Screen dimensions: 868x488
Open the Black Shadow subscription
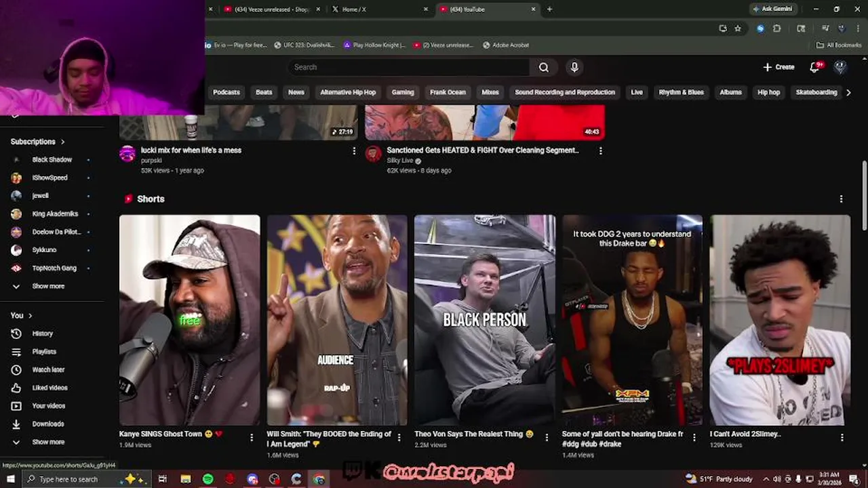(52, 160)
